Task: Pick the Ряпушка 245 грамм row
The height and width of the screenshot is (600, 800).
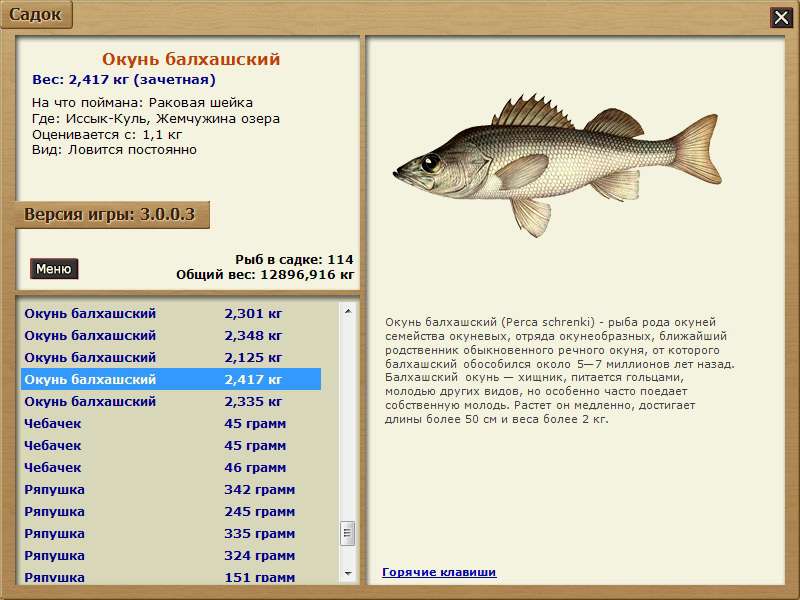Action: click(x=170, y=511)
